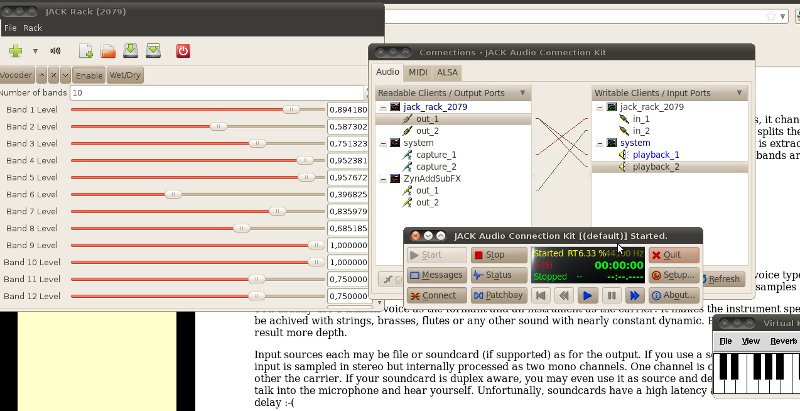The image size is (800, 411).
Task: Toggle the Wet/Dry button
Action: (124, 75)
